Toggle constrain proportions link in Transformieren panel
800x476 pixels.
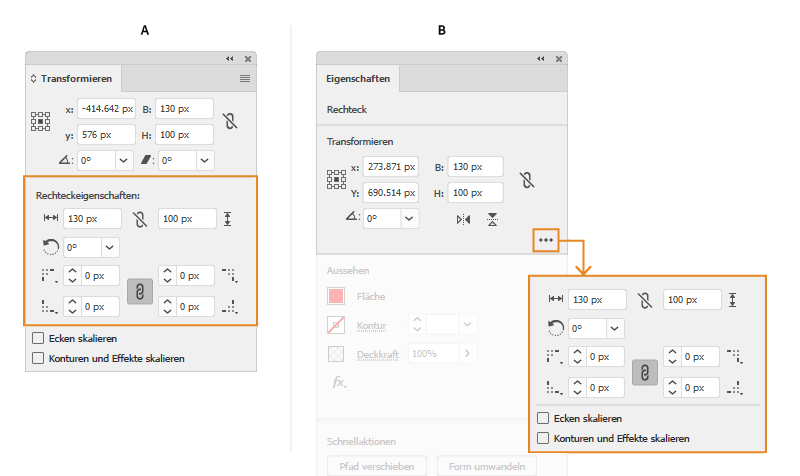[x=231, y=121]
